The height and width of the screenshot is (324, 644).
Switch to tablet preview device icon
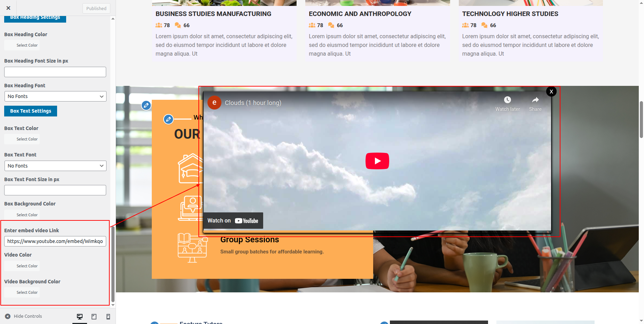(x=94, y=316)
